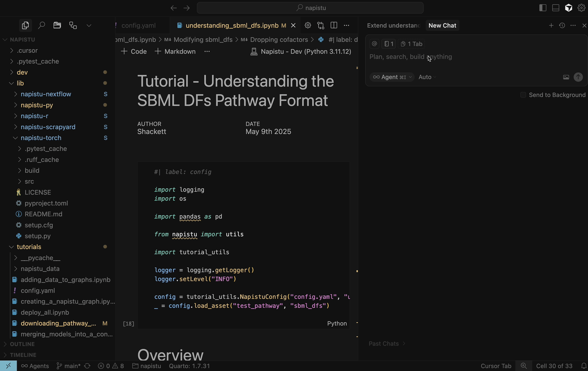Open the source control changes icon in the editor toolbar
Viewport: 588px width, 371px height.
pos(321,25)
